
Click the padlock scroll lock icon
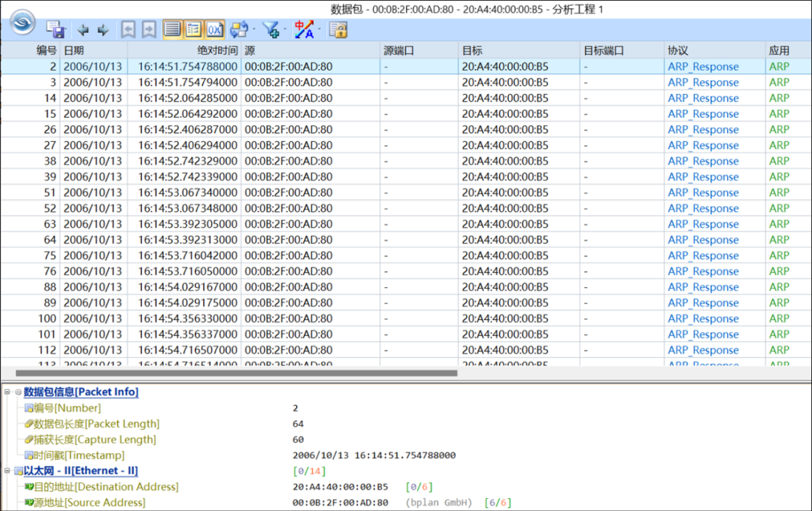click(x=338, y=30)
